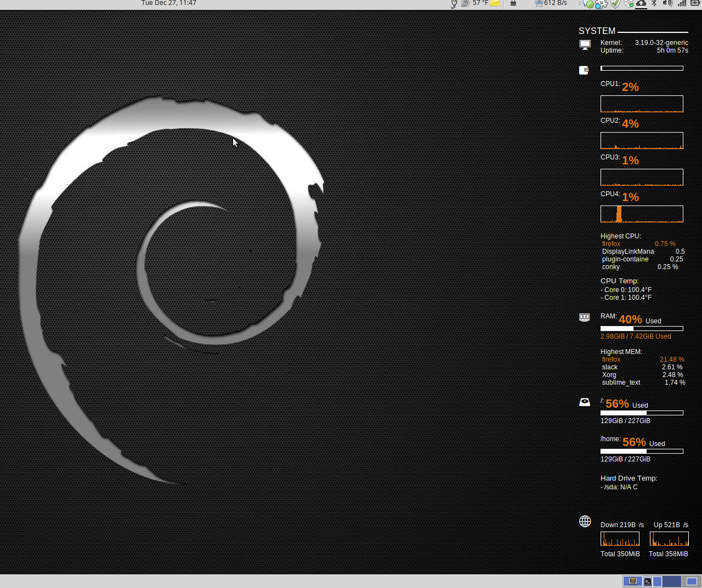The width and height of the screenshot is (702, 588).
Task: Click the slack entry under Highest MEM
Action: [609, 367]
